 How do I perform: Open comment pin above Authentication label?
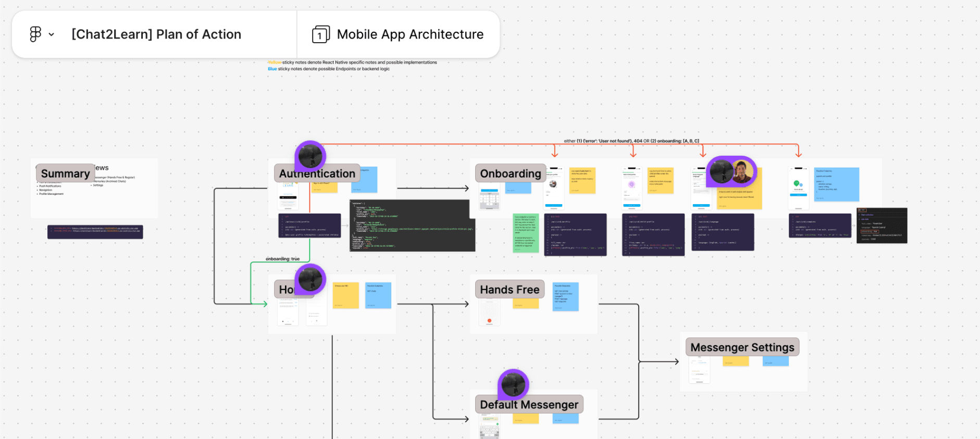[311, 156]
